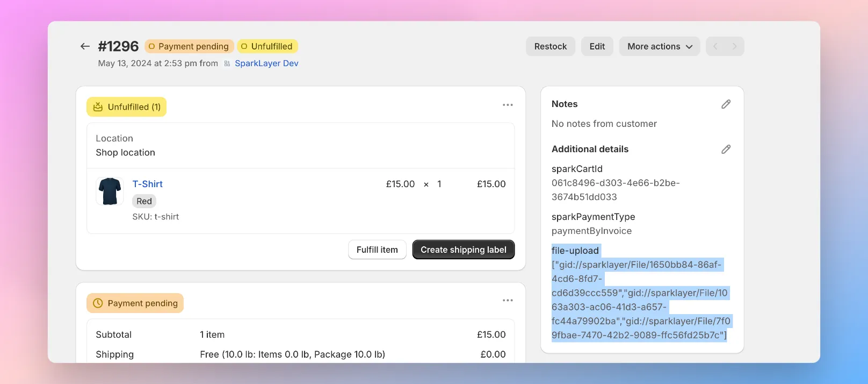This screenshot has height=384, width=868.
Task: Click the sparkCartId label
Action: click(x=577, y=169)
